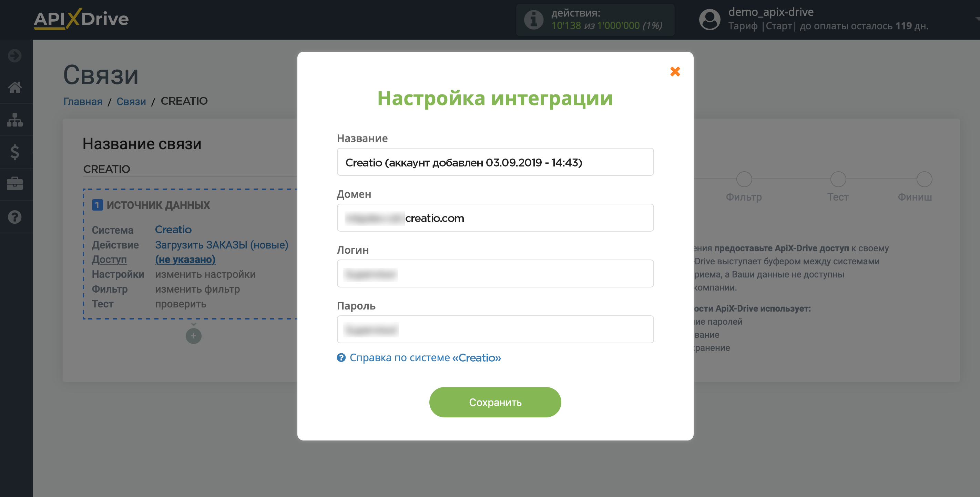Close the integration settings dialog
This screenshot has height=497, width=980.
click(x=675, y=71)
